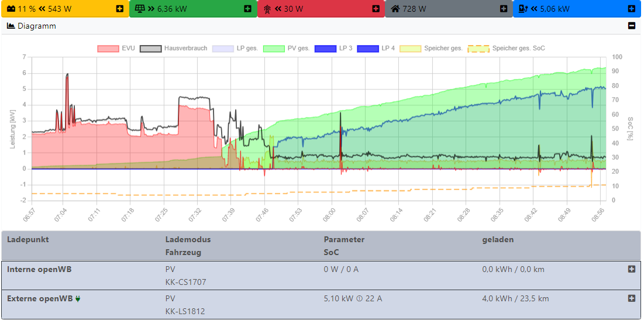This screenshot has height=320, width=644.
Task: Click the solar panel icon in green tile
Action: click(x=139, y=9)
